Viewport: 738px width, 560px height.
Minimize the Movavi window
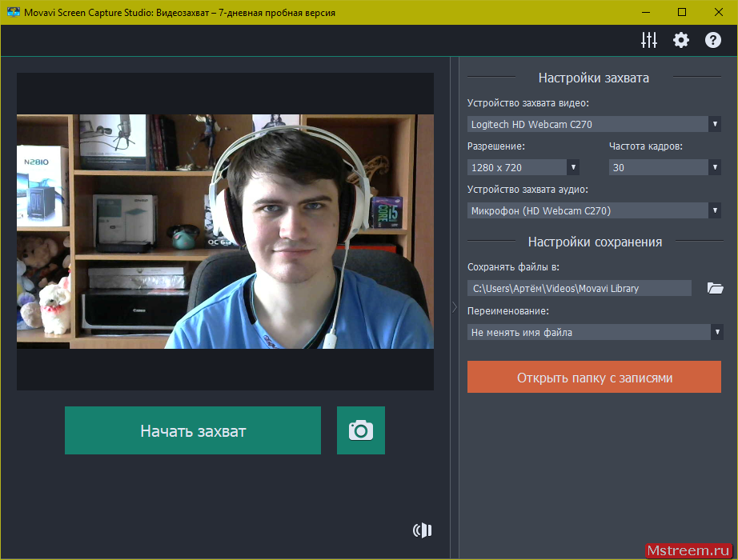(646, 12)
